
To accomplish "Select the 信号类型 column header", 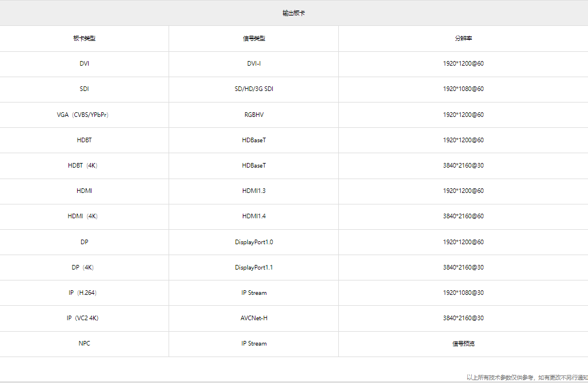I will point(254,38).
